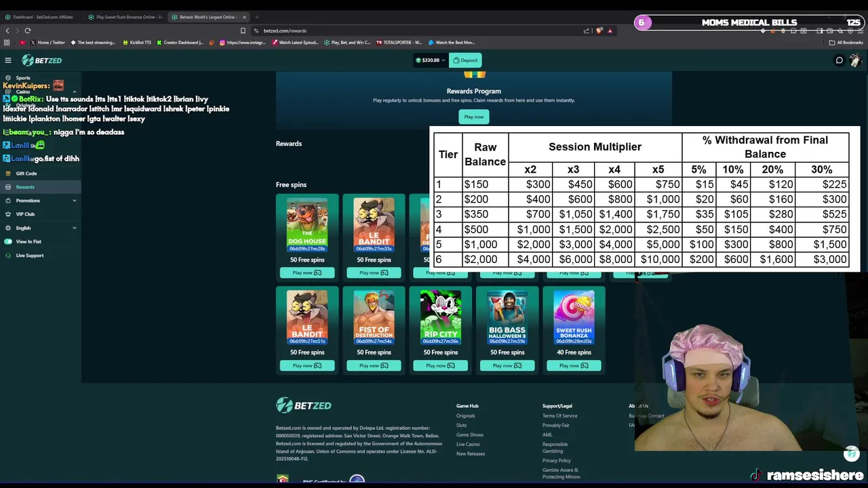
Task: Open the user avatar in Betzed header
Action: point(855,60)
